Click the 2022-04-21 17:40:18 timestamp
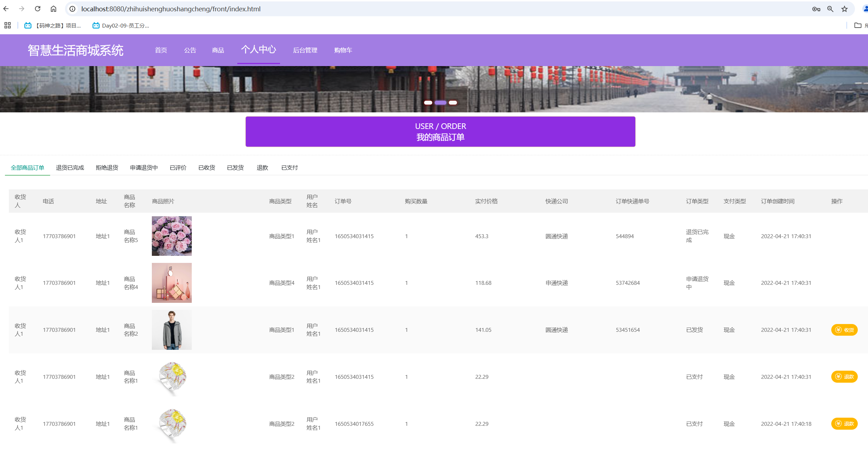Screen dimensions: 868x453 pyautogui.click(x=786, y=424)
